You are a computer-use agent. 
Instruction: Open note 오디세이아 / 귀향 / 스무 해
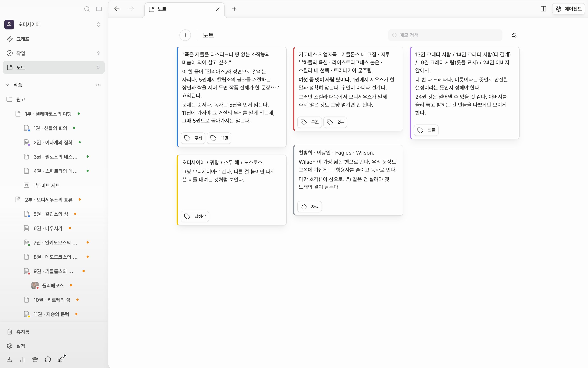pos(232,190)
